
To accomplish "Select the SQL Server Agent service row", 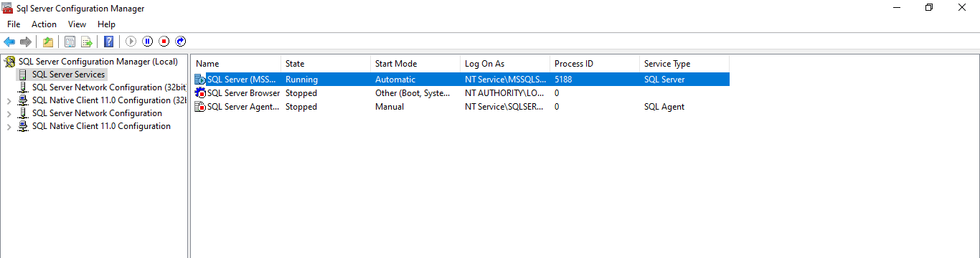I will coord(461,107).
